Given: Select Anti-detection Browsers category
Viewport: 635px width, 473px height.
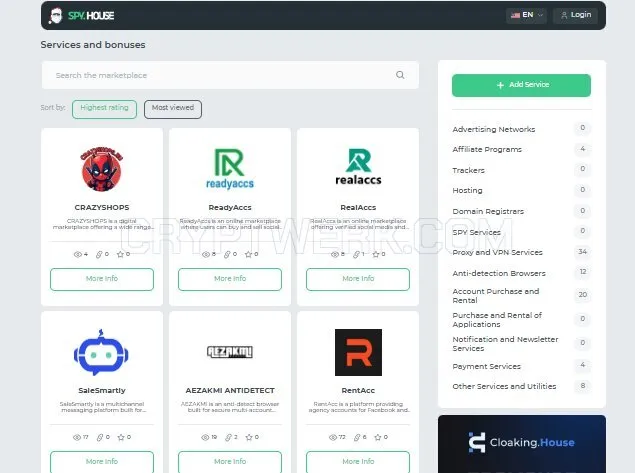Looking at the screenshot, I should [521, 273].
